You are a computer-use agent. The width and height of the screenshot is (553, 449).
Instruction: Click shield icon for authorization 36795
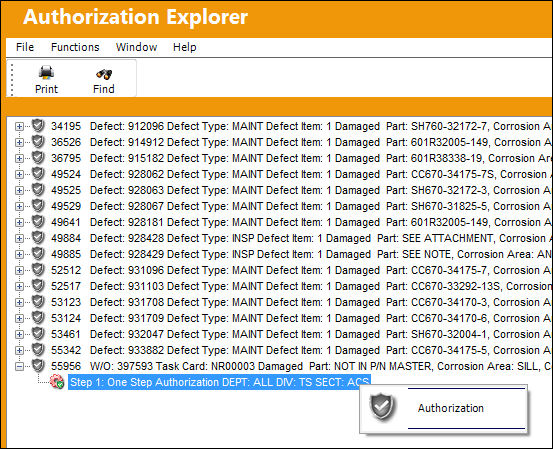click(38, 158)
